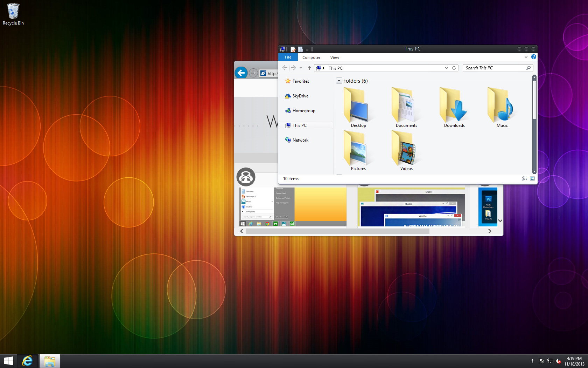The image size is (588, 368).
Task: Click the up-one-level arrow in Explorer
Action: [309, 68]
